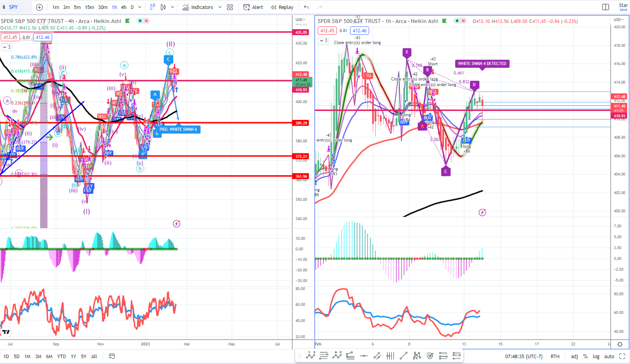Screen dimensions: 630x364
Task: Open chart settings gear icon
Action: coord(620,344)
